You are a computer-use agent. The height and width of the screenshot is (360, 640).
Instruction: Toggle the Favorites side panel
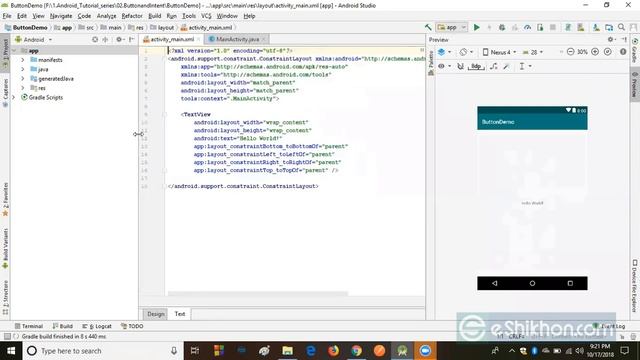[x=5, y=199]
